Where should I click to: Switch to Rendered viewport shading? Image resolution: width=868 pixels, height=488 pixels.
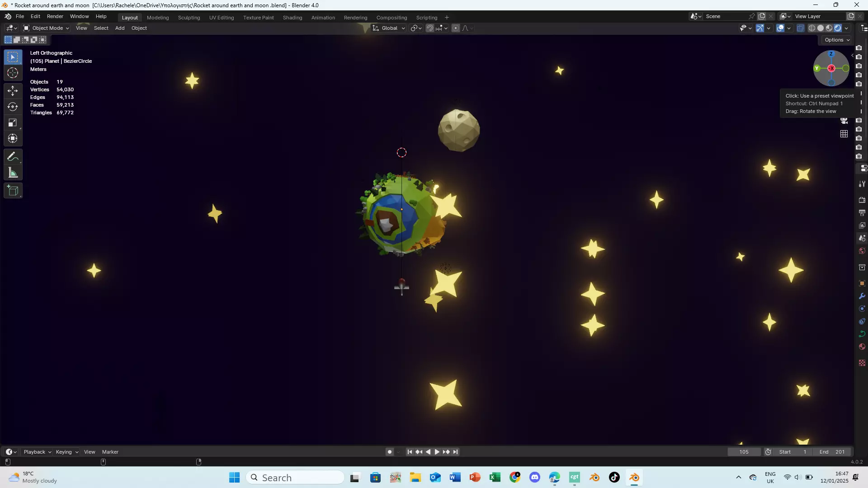point(838,28)
